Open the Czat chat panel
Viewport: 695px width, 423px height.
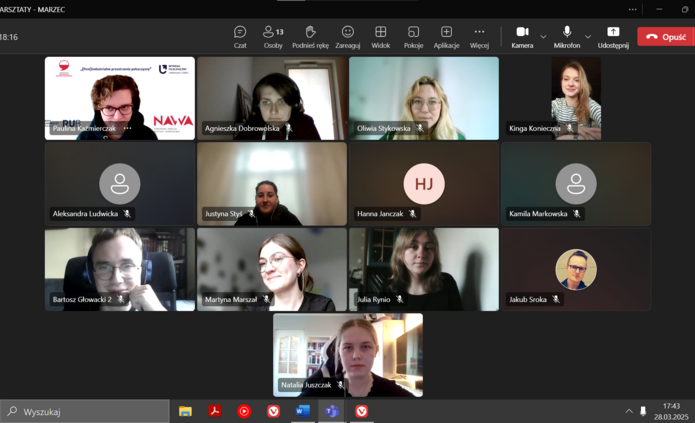coord(240,37)
